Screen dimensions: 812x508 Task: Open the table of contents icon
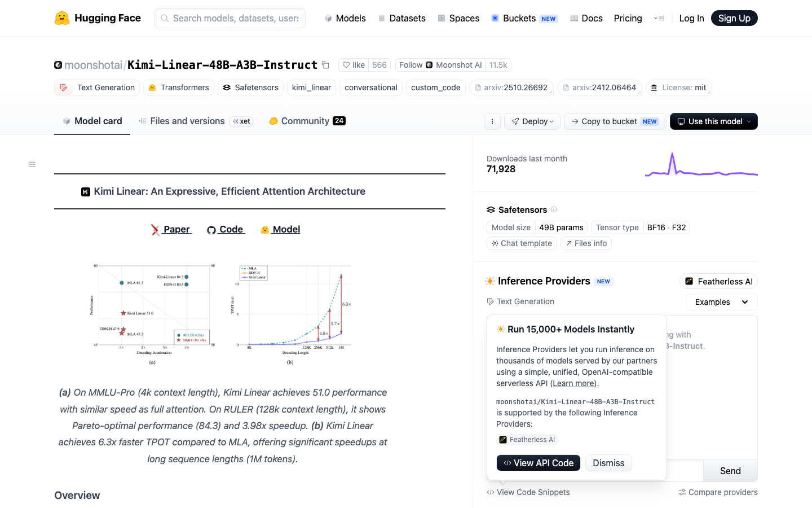(32, 164)
